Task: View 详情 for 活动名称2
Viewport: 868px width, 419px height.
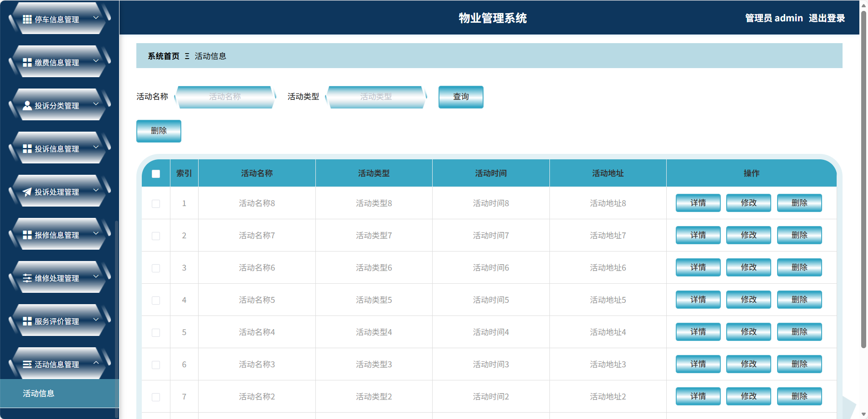Action: 698,396
